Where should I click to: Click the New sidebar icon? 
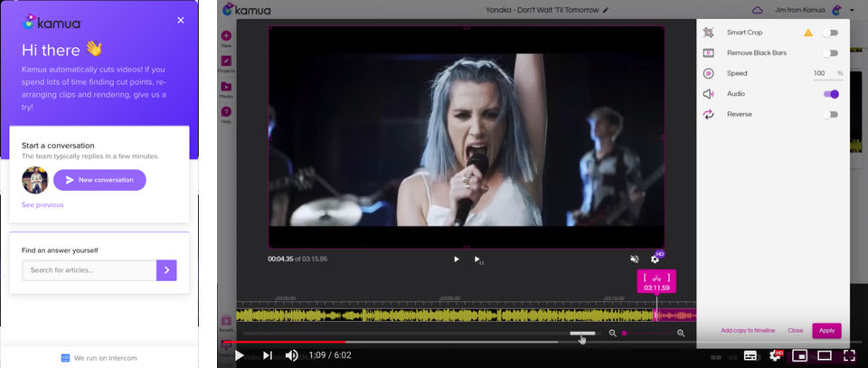tap(226, 38)
